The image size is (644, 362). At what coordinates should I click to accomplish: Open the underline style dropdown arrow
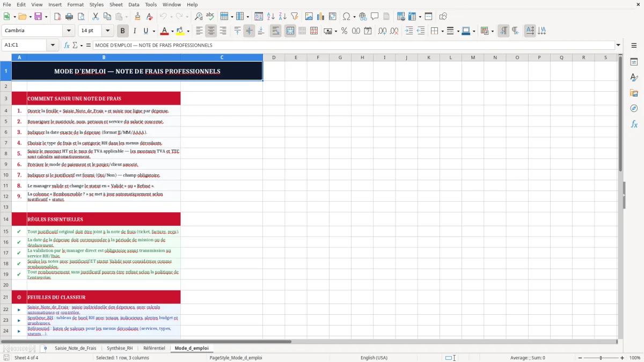click(x=153, y=31)
